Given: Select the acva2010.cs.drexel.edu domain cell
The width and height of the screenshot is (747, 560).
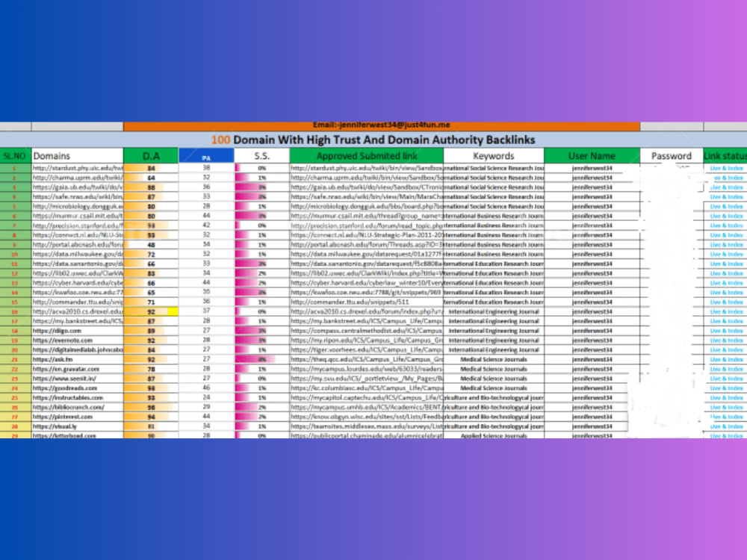Looking at the screenshot, I should pyautogui.click(x=77, y=311).
